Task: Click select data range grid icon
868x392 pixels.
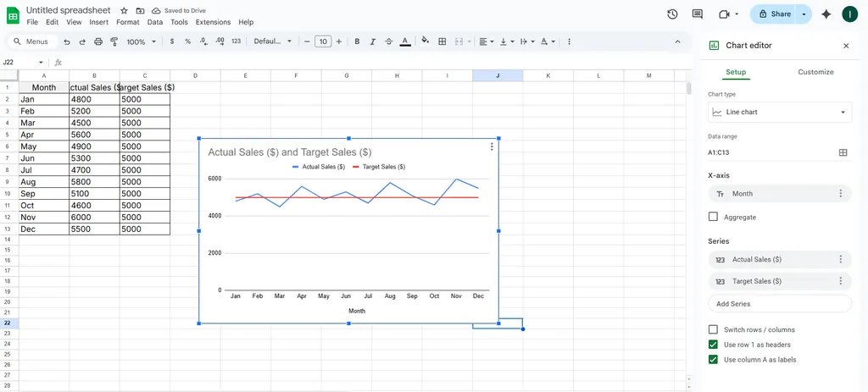Action: [x=843, y=152]
